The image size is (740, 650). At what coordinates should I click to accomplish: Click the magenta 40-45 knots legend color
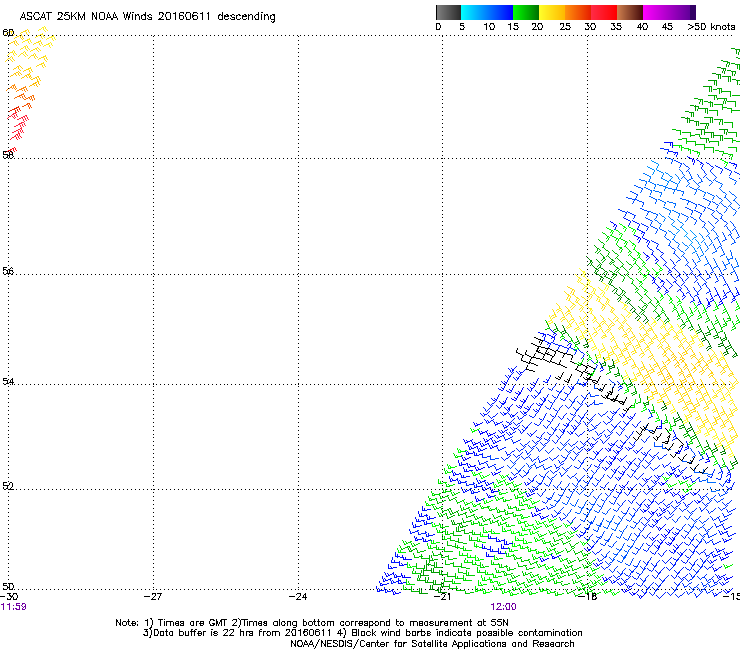(656, 12)
